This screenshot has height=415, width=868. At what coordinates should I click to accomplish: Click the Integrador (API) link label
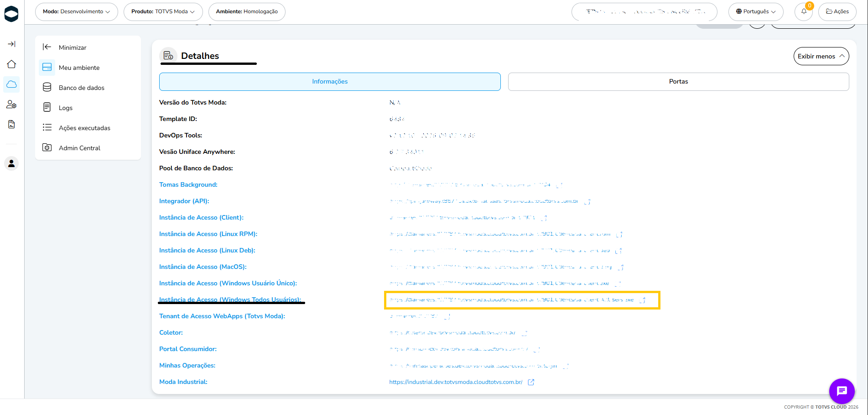[x=184, y=201]
